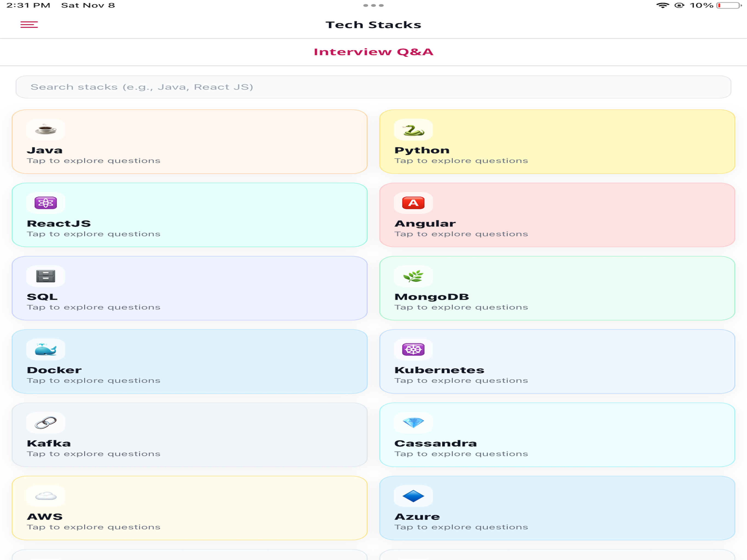Click the ReactJS stack name
This screenshot has height=560, width=747.
coord(59,224)
